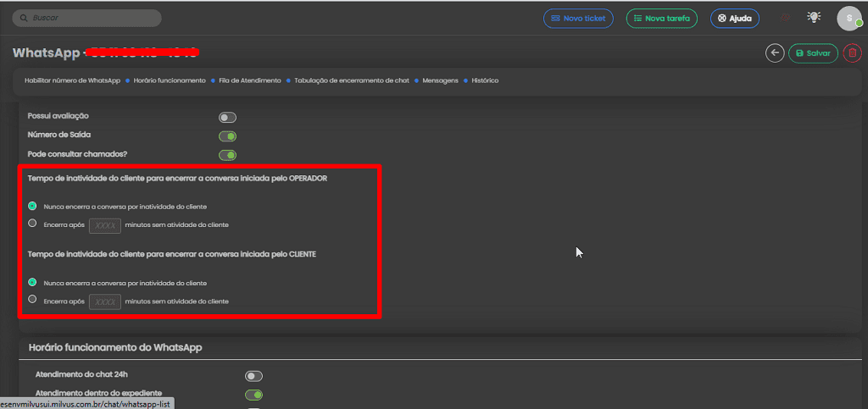Focus the Buscar search field
The height and width of the screenshot is (409, 868).
coord(87,18)
